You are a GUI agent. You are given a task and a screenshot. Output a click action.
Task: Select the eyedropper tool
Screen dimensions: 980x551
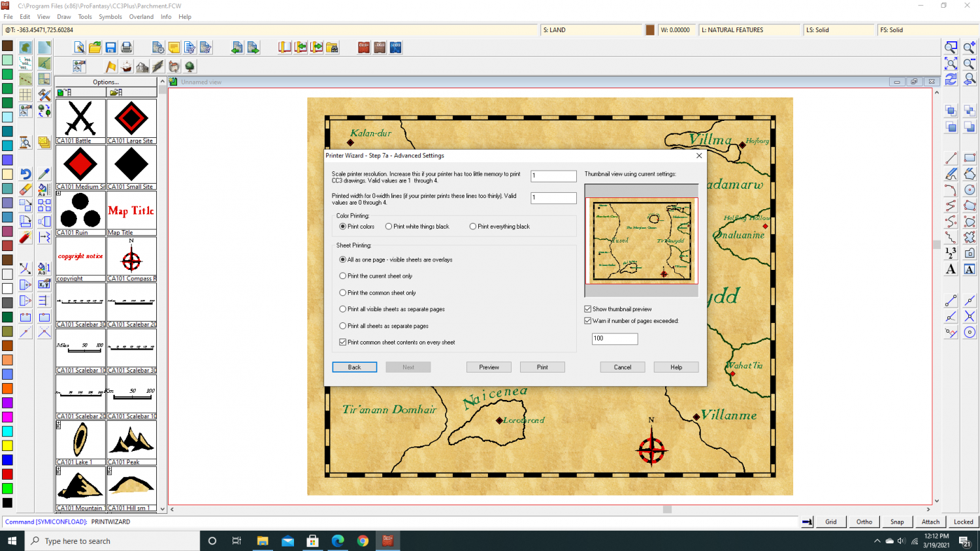pos(44,174)
